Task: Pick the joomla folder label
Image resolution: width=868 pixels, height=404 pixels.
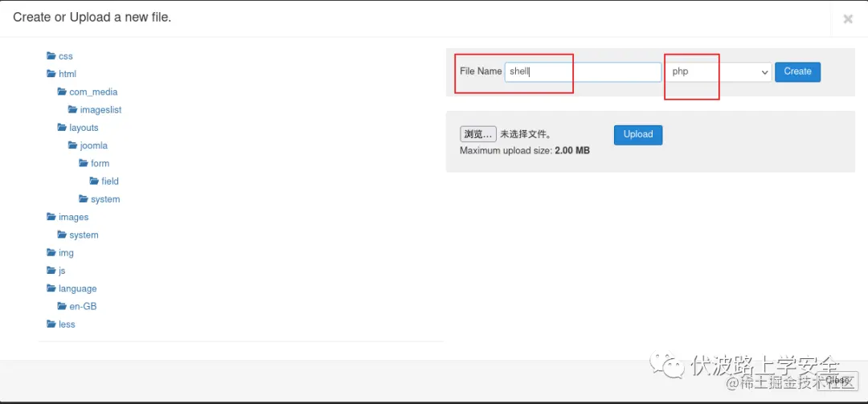Action: point(93,146)
